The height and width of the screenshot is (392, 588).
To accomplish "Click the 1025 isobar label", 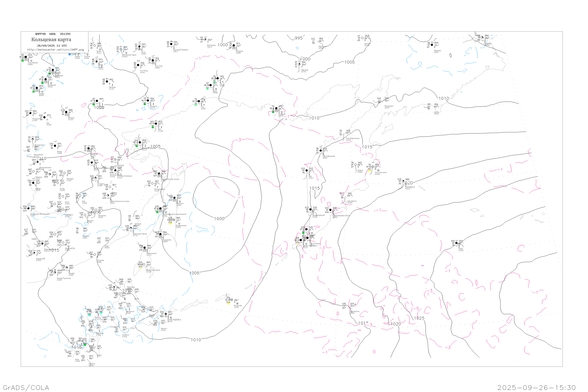I will pyautogui.click(x=419, y=318).
